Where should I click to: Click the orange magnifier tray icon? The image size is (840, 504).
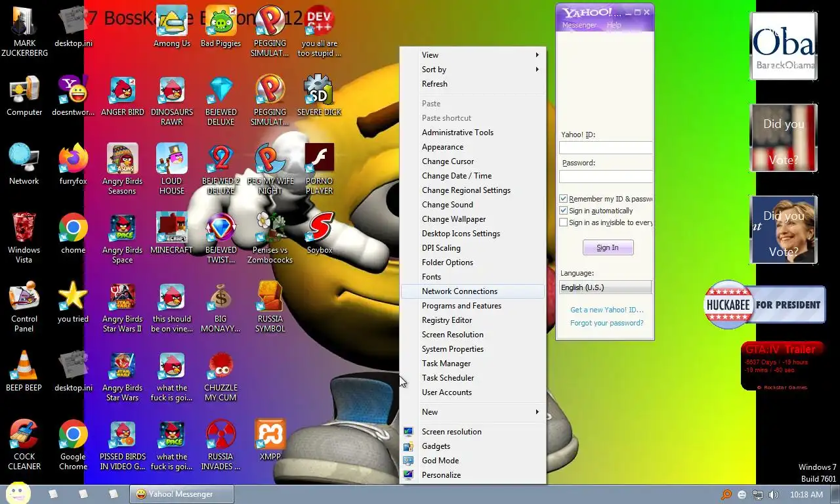[x=726, y=495]
